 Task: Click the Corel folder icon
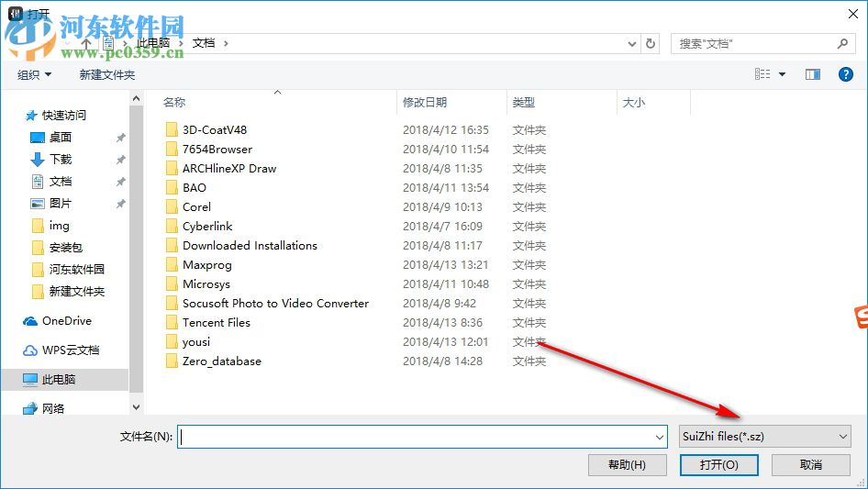(172, 207)
